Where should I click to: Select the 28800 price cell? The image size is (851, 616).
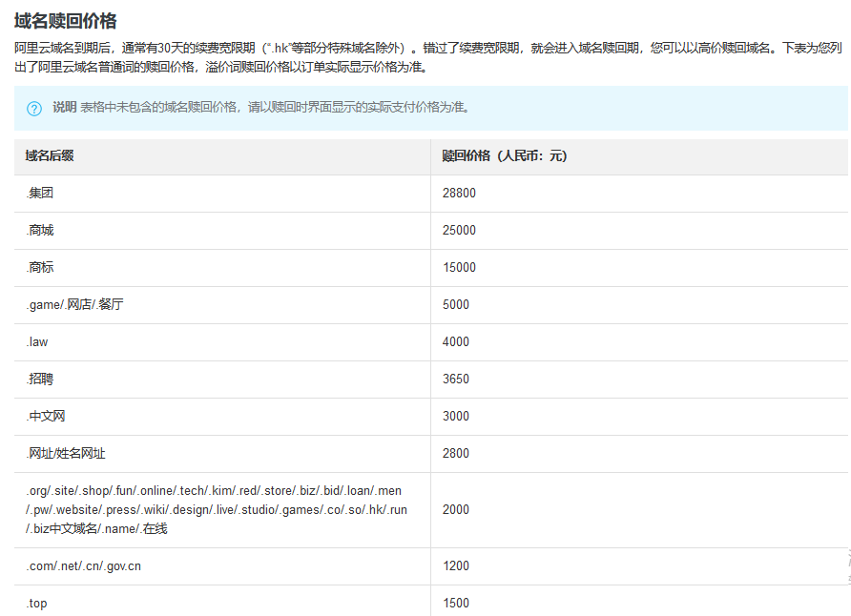(640, 193)
